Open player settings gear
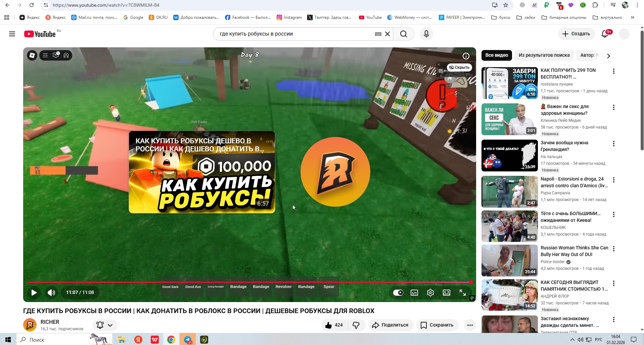This screenshot has width=644, height=345. coord(430,293)
